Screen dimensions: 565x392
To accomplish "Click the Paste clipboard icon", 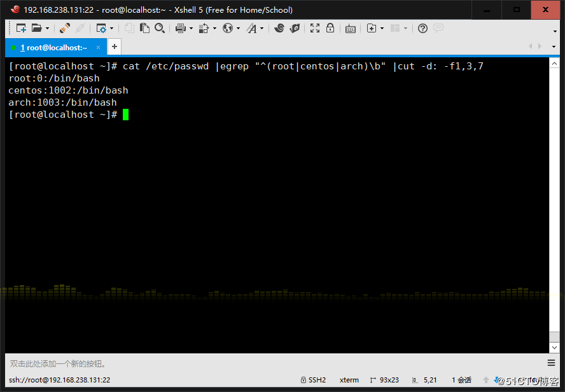I will point(144,28).
